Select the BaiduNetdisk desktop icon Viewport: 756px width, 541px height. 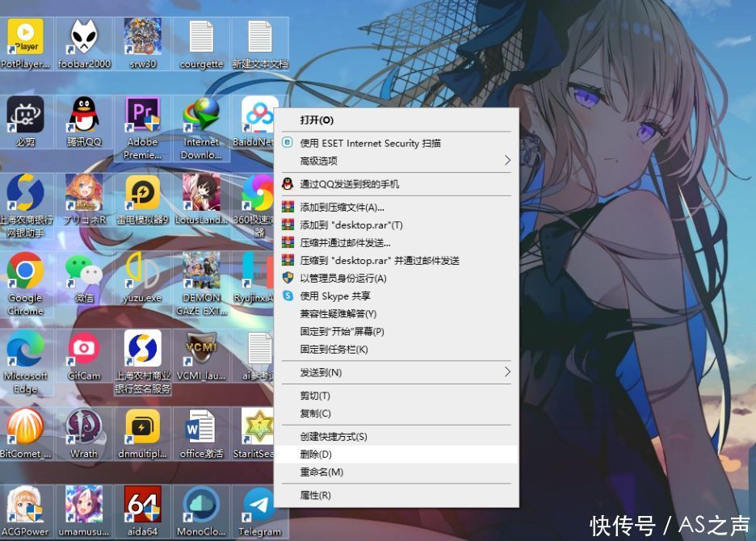pos(253,121)
